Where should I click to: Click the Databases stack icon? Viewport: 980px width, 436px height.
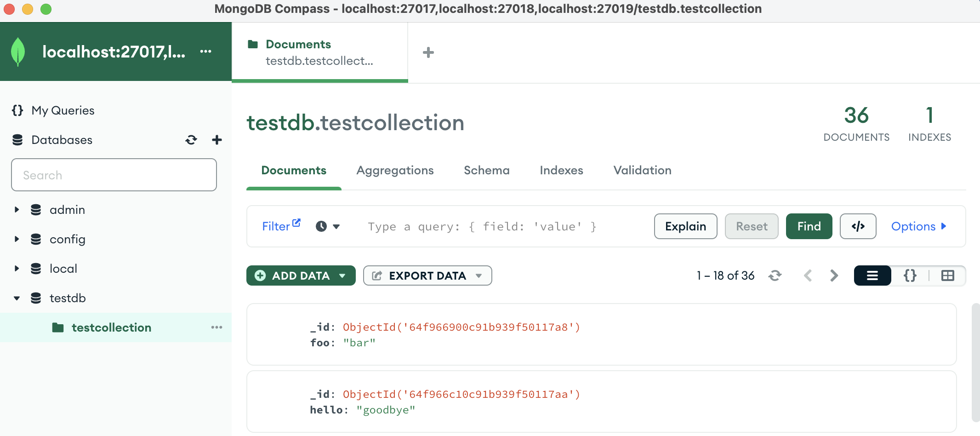click(x=17, y=140)
